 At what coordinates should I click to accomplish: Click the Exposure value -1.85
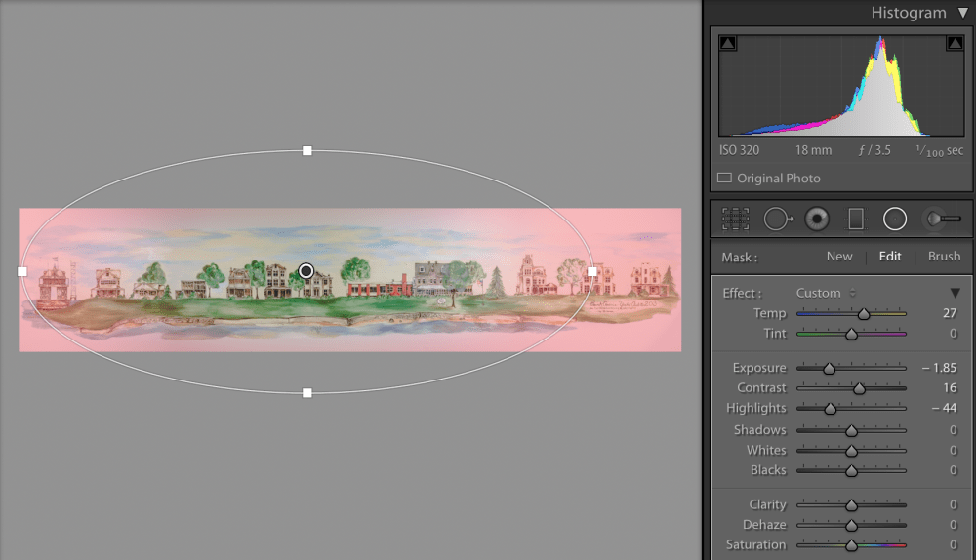pyautogui.click(x=939, y=368)
